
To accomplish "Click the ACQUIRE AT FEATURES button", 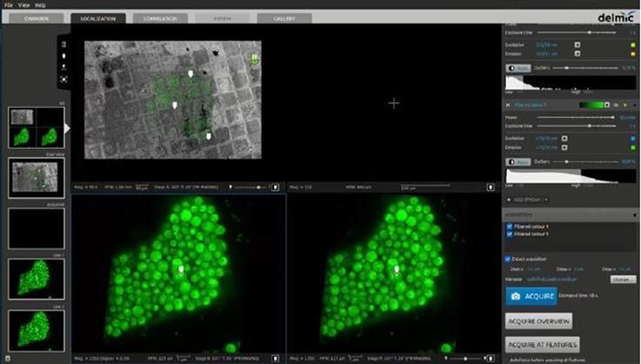I will (542, 345).
